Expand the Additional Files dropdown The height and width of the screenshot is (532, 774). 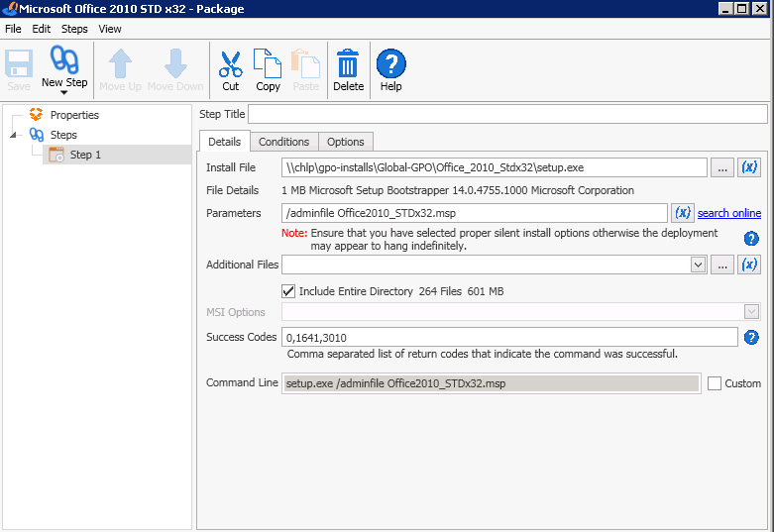(x=698, y=265)
